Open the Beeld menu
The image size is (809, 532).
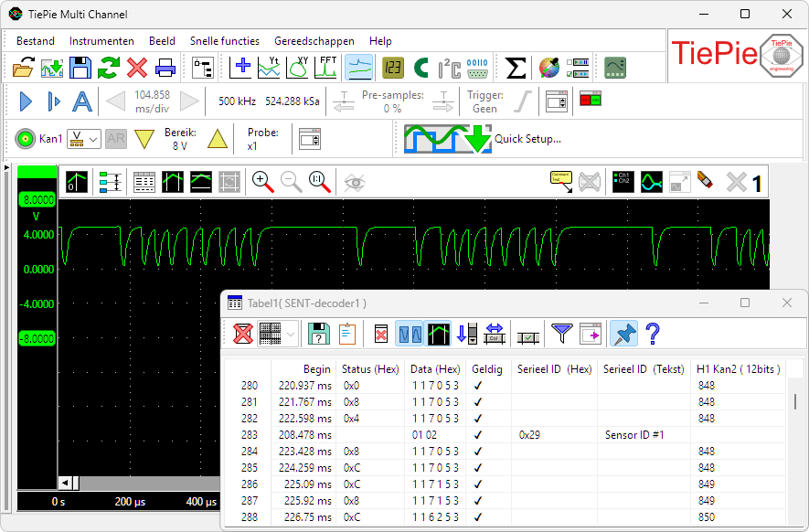pos(162,41)
